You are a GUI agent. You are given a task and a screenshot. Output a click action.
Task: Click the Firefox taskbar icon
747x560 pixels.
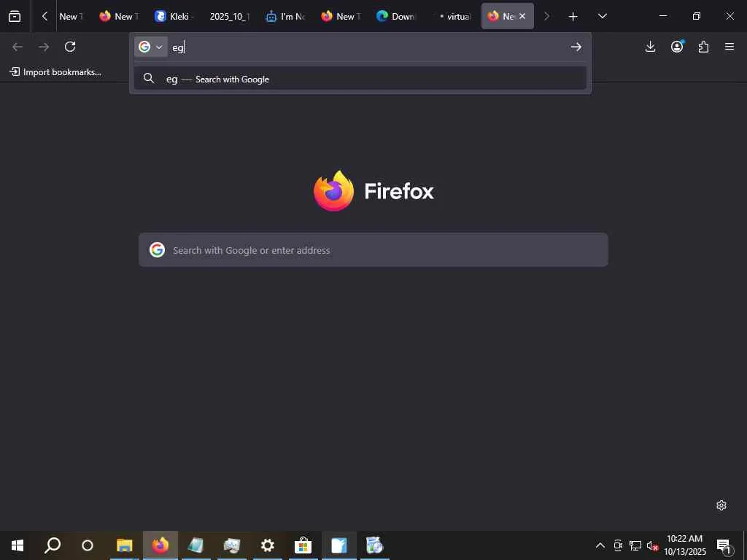pyautogui.click(x=160, y=545)
